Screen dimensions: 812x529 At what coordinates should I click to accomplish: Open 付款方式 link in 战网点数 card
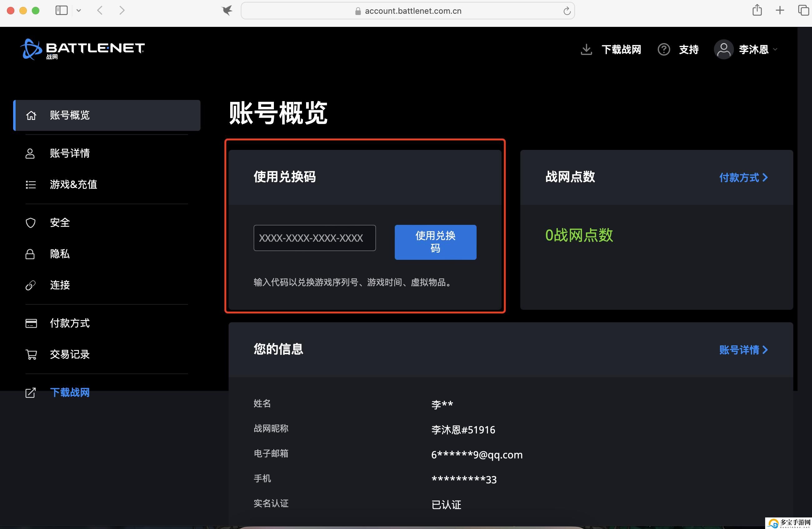pos(743,177)
